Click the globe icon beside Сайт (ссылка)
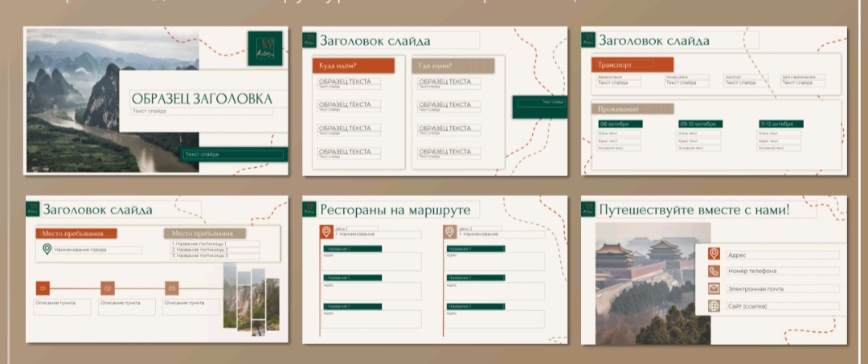 click(x=714, y=306)
